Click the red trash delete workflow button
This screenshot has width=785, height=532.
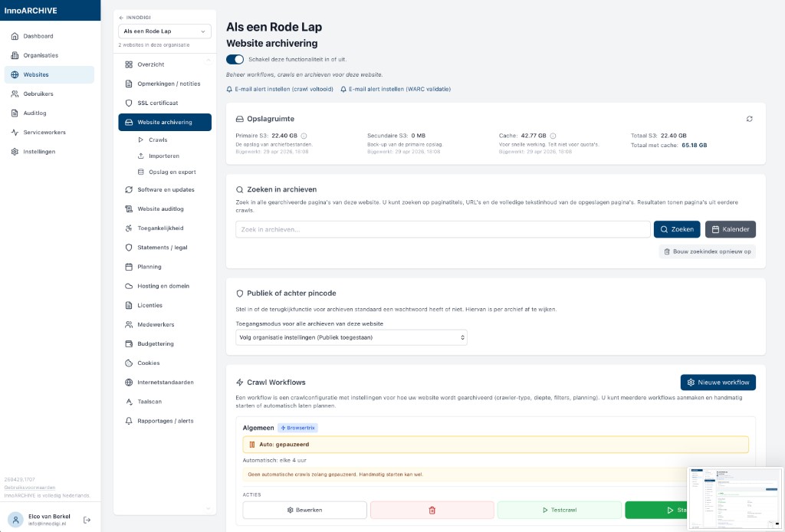pos(432,510)
